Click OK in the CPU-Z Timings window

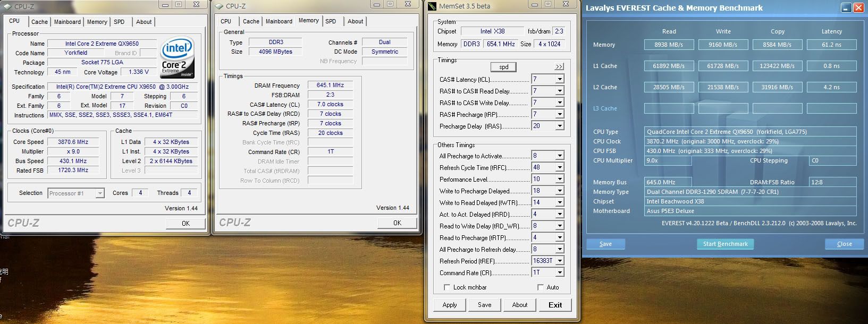coord(397,223)
